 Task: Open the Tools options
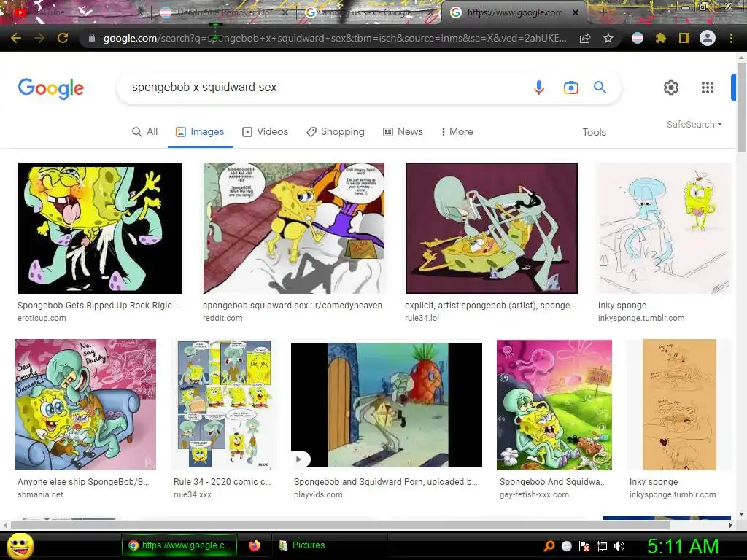point(594,132)
